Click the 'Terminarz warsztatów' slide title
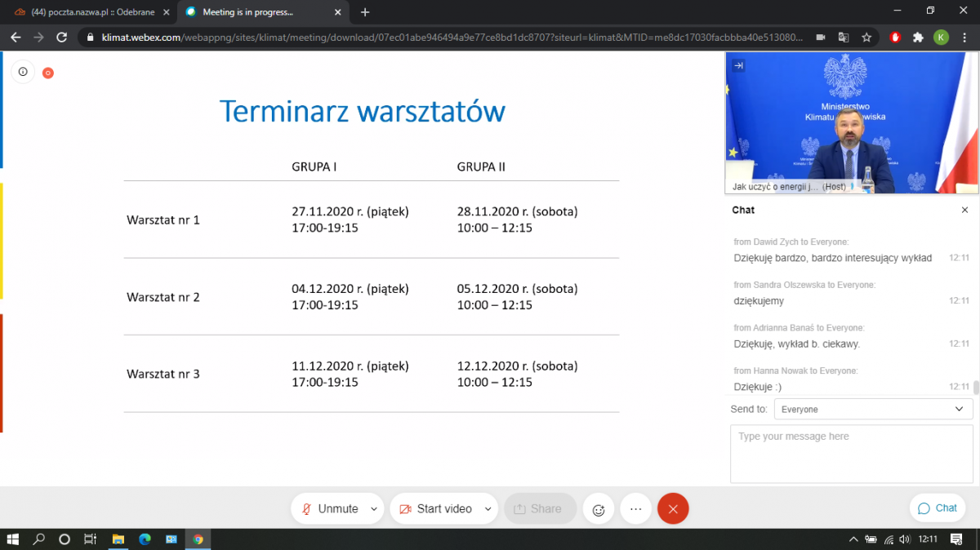This screenshot has width=980, height=550. click(x=362, y=111)
